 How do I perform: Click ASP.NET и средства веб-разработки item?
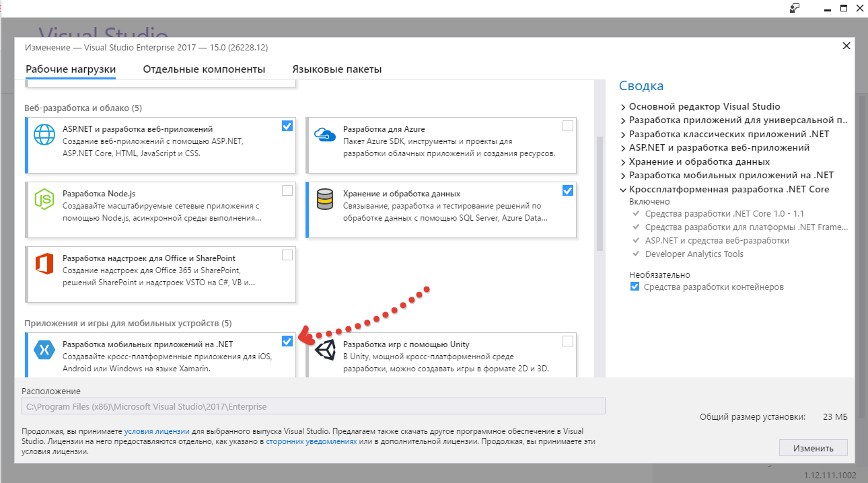(x=717, y=240)
